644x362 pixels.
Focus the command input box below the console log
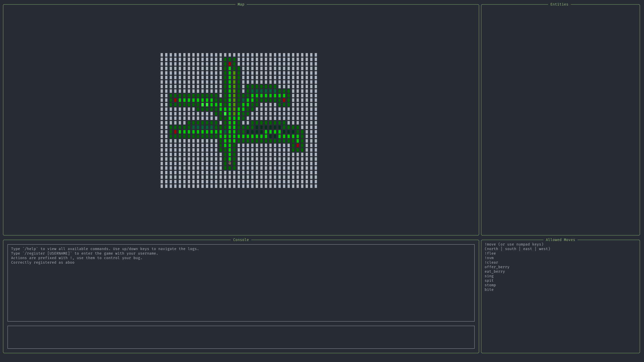pyautogui.click(x=241, y=337)
